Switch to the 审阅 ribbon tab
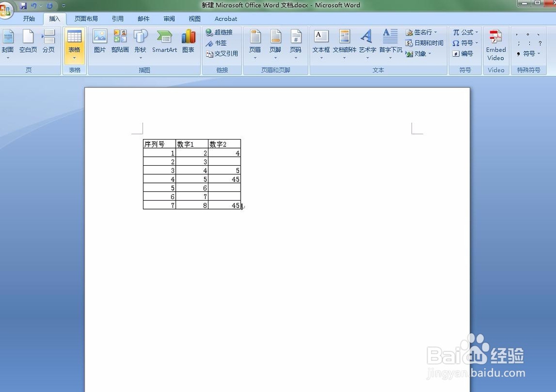Image resolution: width=556 pixels, height=392 pixels. 168,18
